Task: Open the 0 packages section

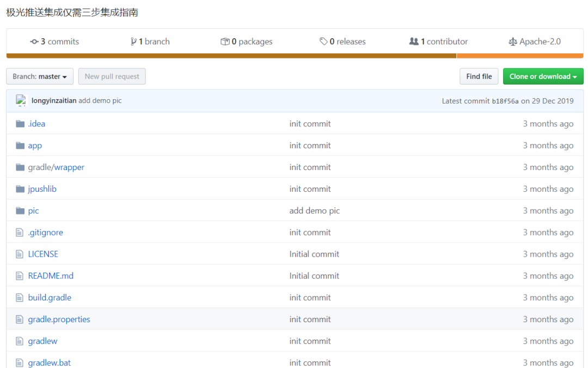Action: 247,41
